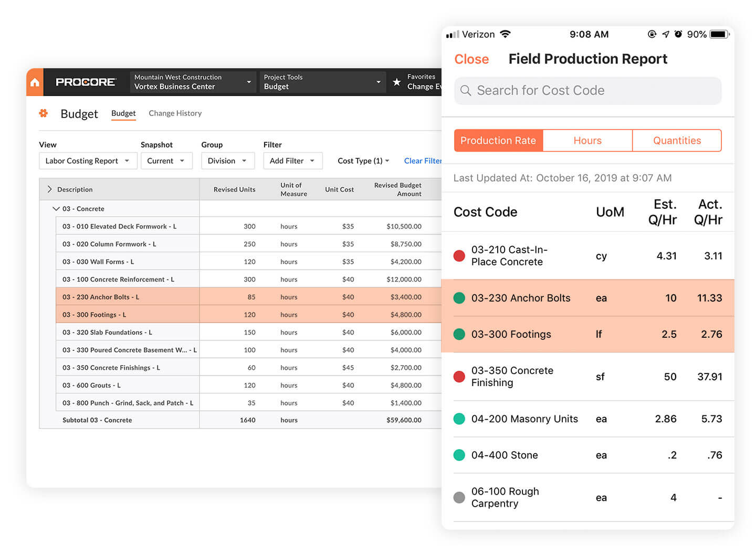Click the orange gear icon beside Budget
Image resolution: width=756 pixels, height=556 pixels.
pos(44,113)
